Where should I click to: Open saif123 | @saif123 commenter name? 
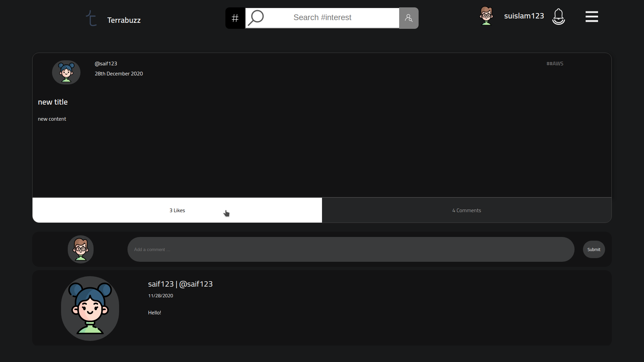(x=180, y=284)
